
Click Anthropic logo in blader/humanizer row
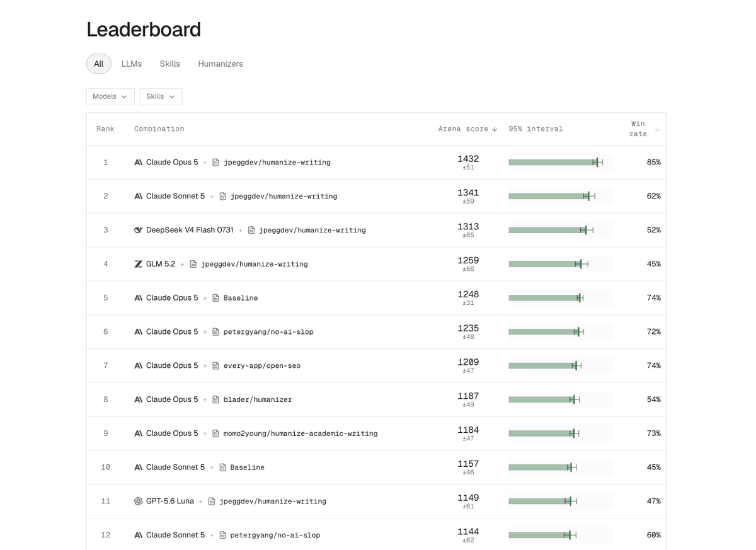pos(139,399)
